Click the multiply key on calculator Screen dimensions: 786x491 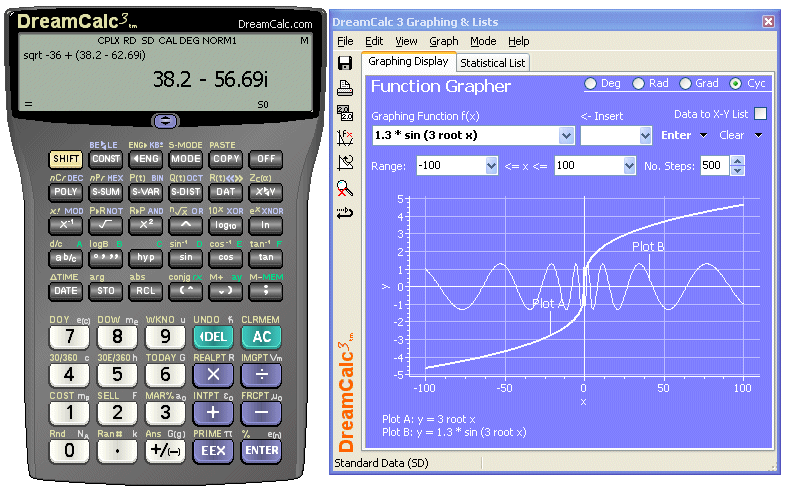point(213,374)
